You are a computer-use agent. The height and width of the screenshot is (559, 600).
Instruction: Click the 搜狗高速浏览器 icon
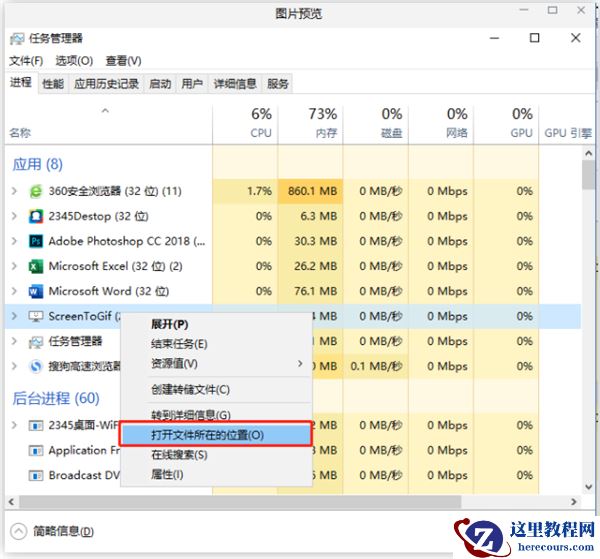click(36, 367)
